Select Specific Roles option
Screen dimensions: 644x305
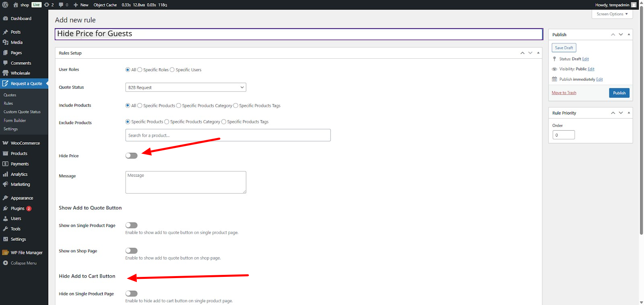[140, 70]
